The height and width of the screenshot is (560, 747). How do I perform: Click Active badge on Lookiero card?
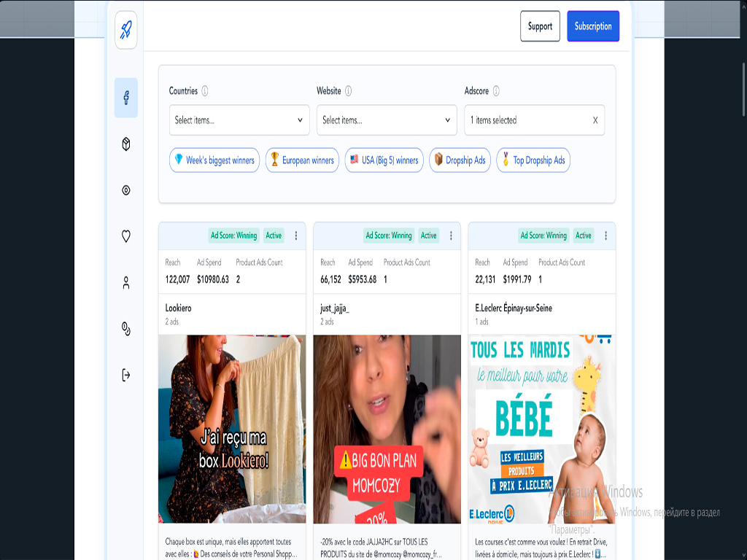(x=274, y=236)
